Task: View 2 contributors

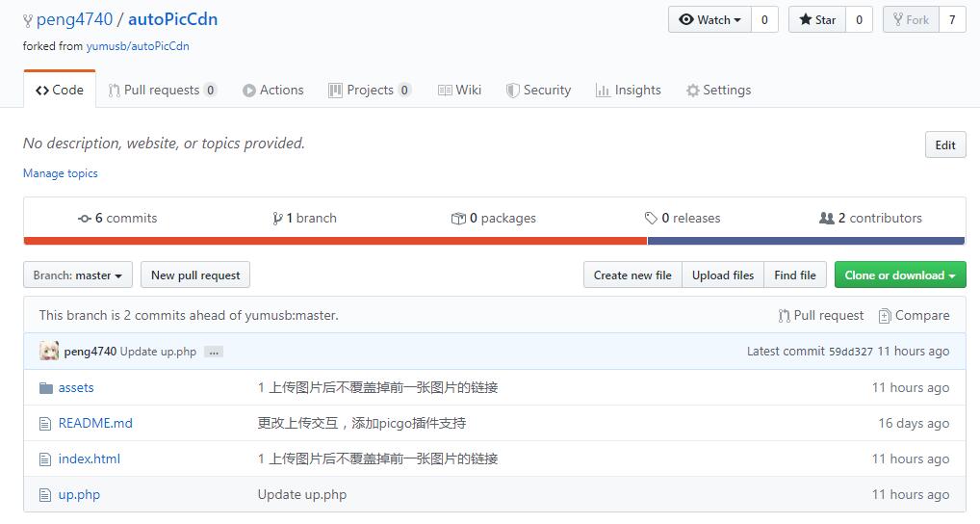Action: [x=870, y=219]
